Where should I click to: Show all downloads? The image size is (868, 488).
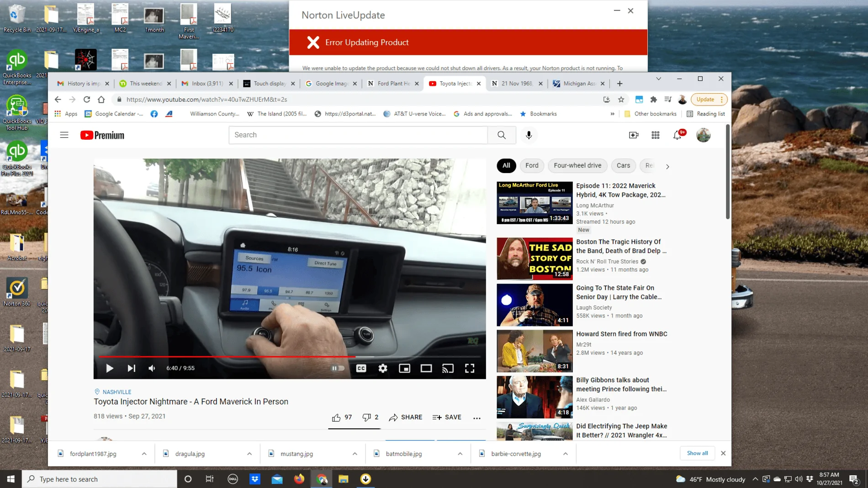(x=697, y=453)
